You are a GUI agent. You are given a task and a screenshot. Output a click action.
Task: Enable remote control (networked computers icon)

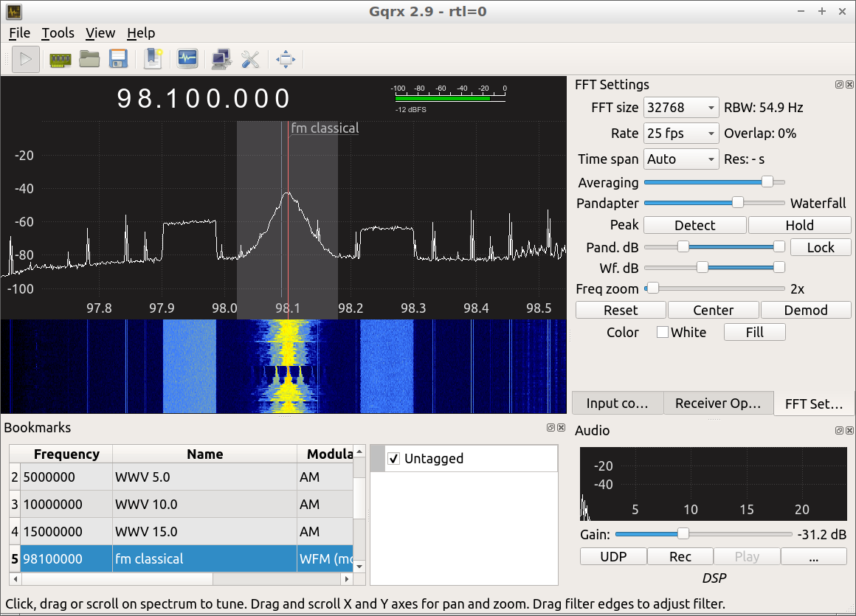[x=220, y=59]
